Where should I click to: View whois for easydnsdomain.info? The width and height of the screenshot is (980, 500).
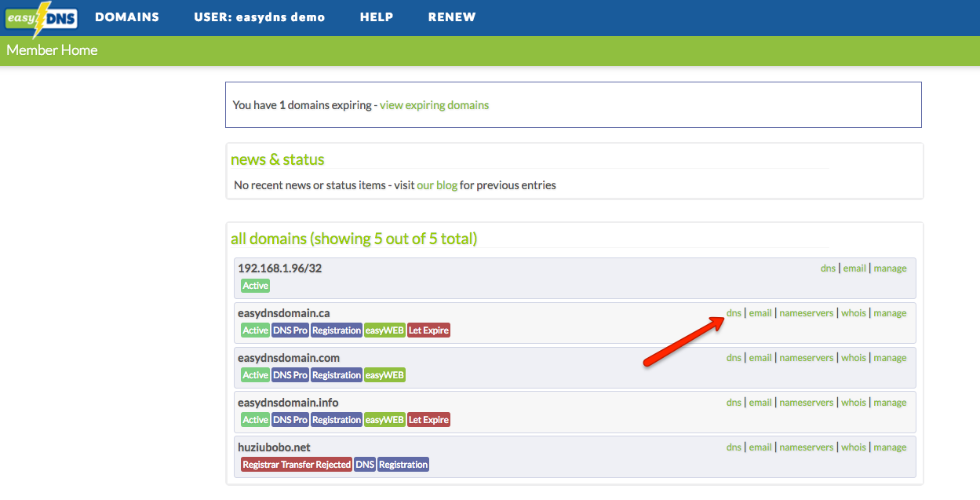coord(854,403)
